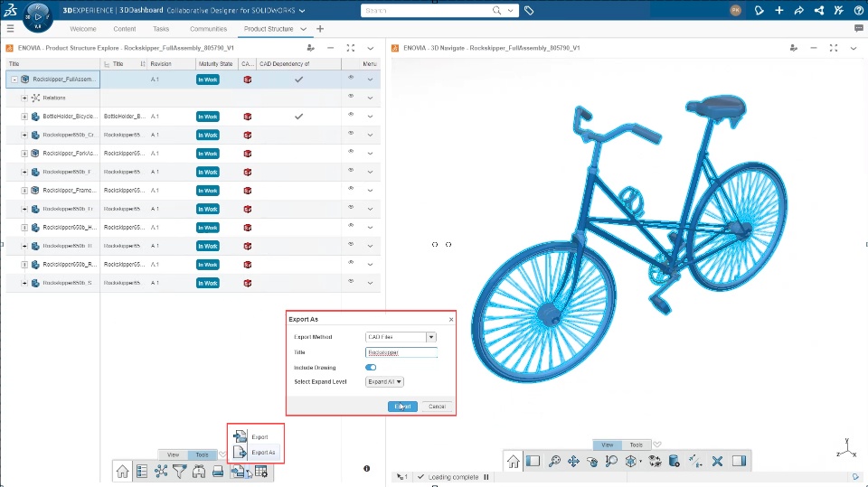Close the Export As dialog
The image size is (868, 487).
[x=451, y=319]
